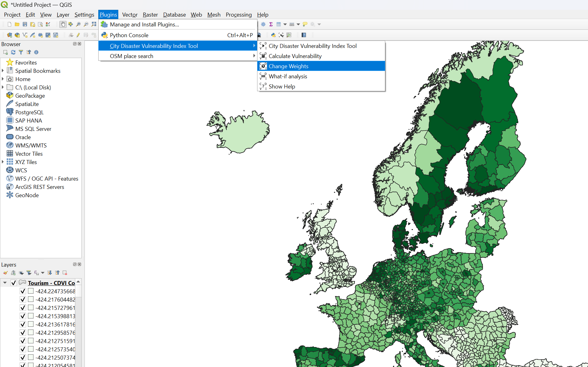
Task: Uncheck the -424.215727961 class checkbox
Action: coord(23,308)
